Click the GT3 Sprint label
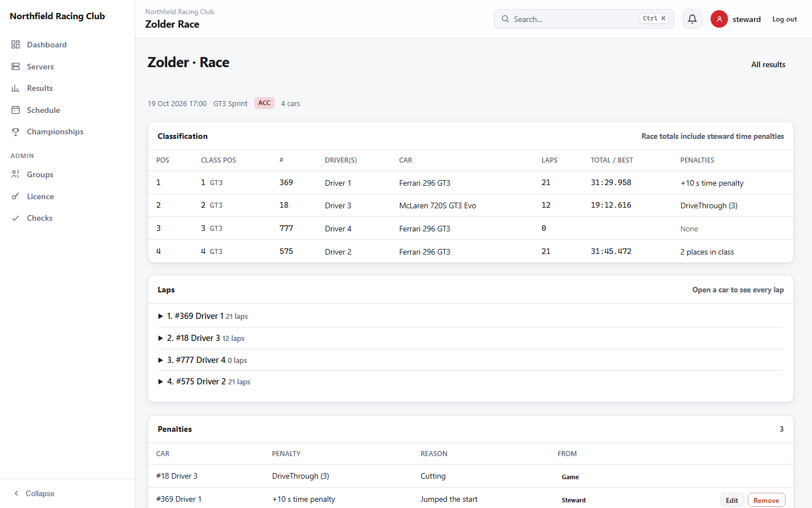 coord(230,104)
